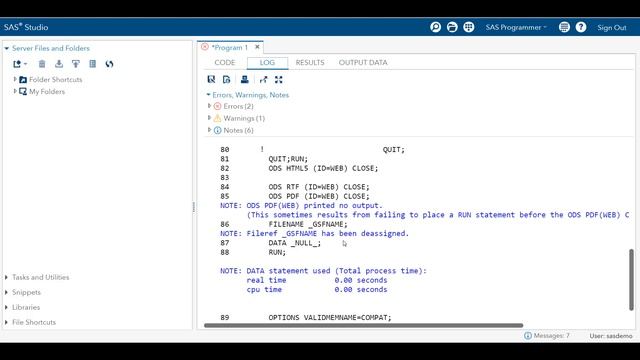The width and height of the screenshot is (640, 360).
Task: Click 'NOTE: ODS PDF(WEB) printed no output.'
Action: tap(301, 206)
